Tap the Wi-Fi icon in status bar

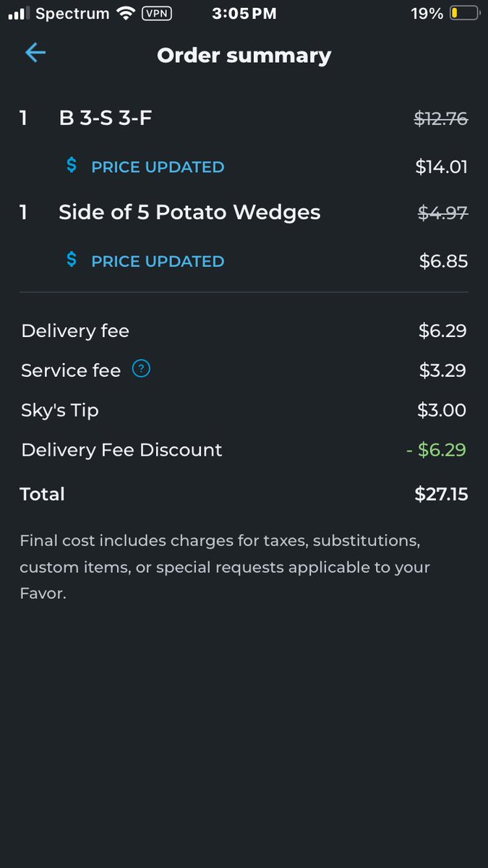click(x=126, y=13)
